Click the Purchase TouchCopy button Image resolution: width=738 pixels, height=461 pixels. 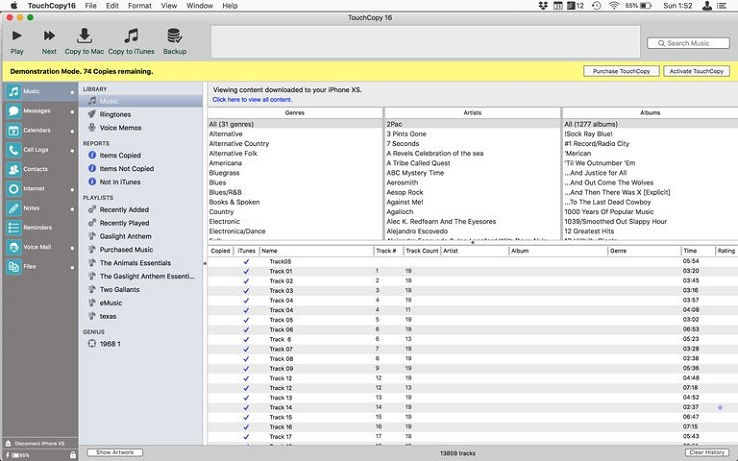[621, 71]
